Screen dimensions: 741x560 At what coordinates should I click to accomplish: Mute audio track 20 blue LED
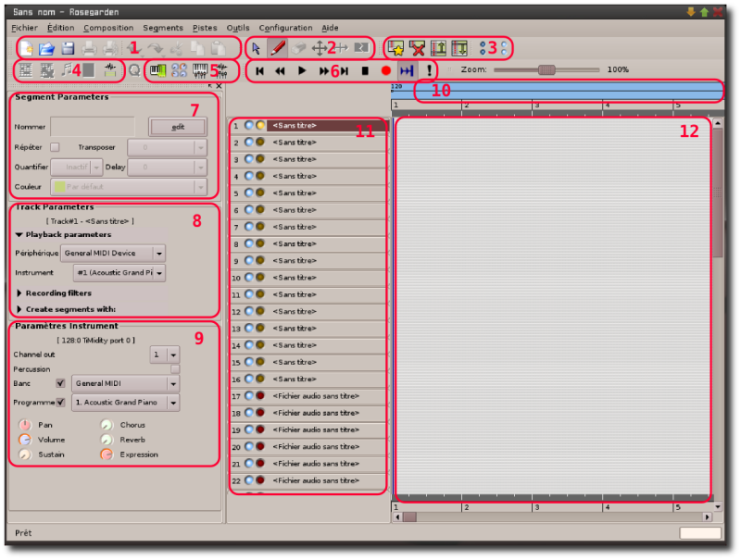click(248, 446)
